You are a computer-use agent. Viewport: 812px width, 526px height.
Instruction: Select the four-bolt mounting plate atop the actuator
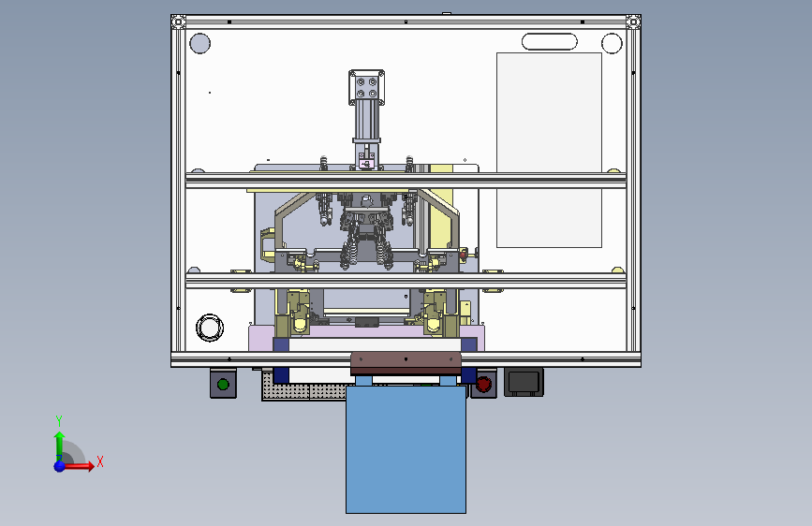[x=366, y=88]
